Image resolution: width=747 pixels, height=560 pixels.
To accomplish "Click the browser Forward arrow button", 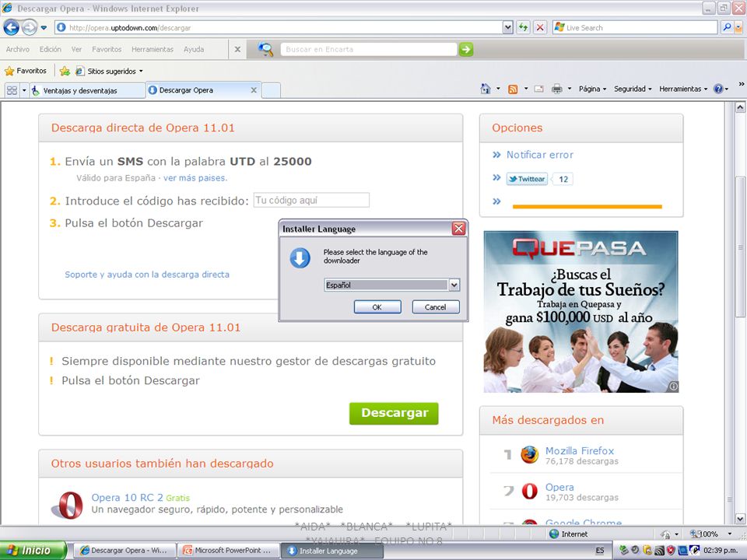I will (30, 28).
